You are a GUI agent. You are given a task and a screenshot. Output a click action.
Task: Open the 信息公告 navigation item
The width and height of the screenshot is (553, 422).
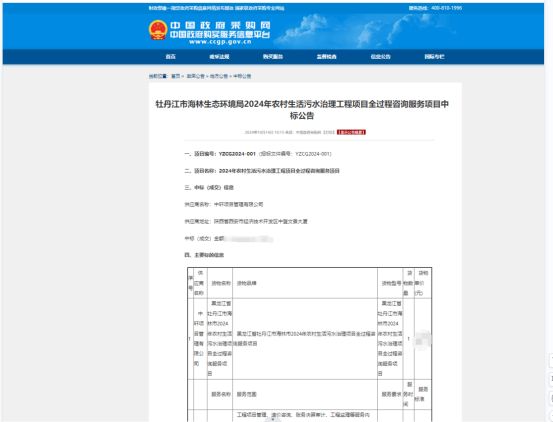point(381,57)
